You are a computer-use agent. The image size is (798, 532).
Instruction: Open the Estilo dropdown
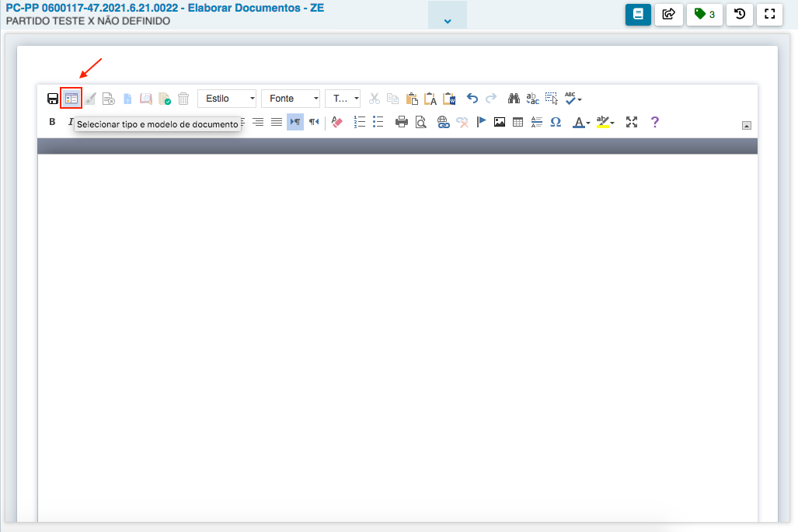pyautogui.click(x=227, y=98)
